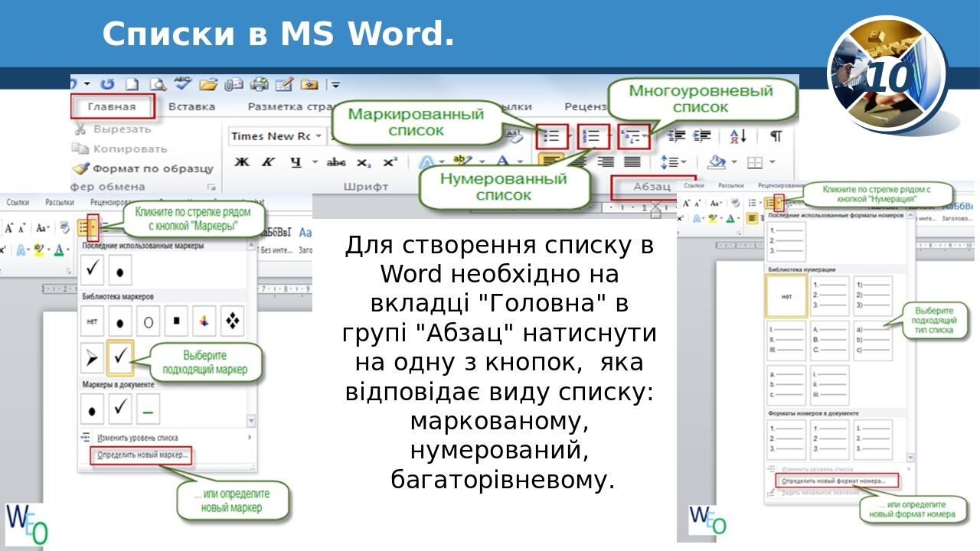The image size is (980, 551).
Task: Select нет in numbering library
Action: (x=786, y=296)
